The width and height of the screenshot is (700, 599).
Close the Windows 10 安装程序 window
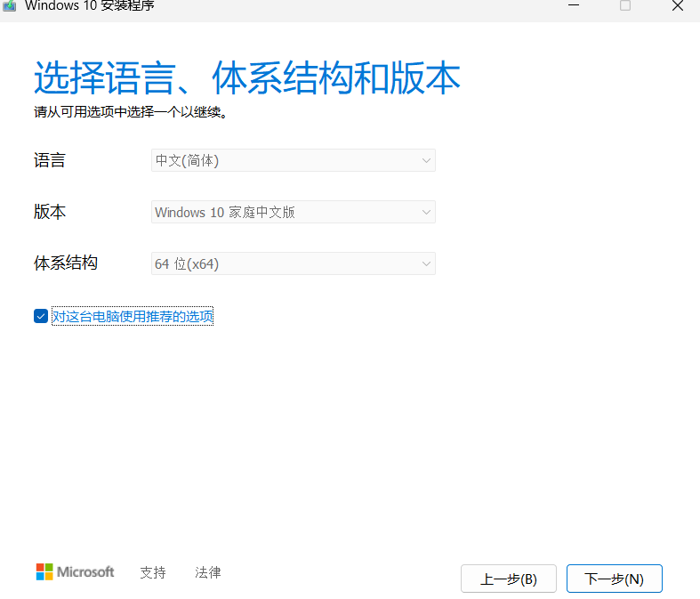(678, 5)
